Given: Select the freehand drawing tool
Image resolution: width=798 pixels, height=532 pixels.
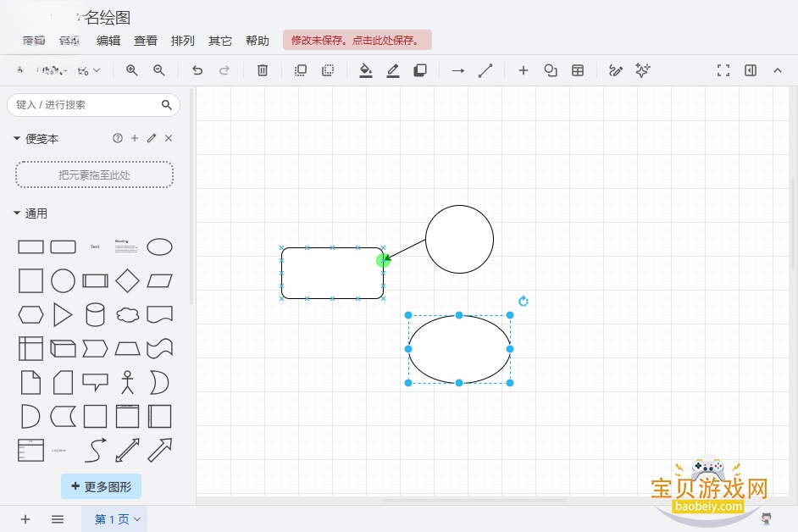Looking at the screenshot, I should (x=616, y=70).
